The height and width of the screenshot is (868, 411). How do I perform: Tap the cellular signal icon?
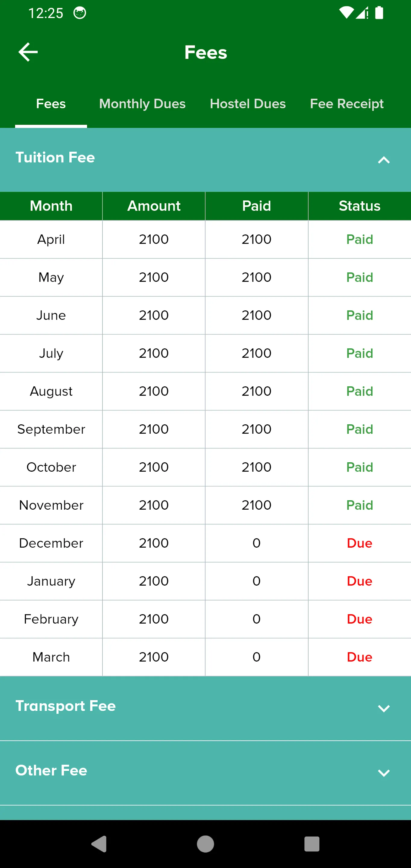coord(362,13)
